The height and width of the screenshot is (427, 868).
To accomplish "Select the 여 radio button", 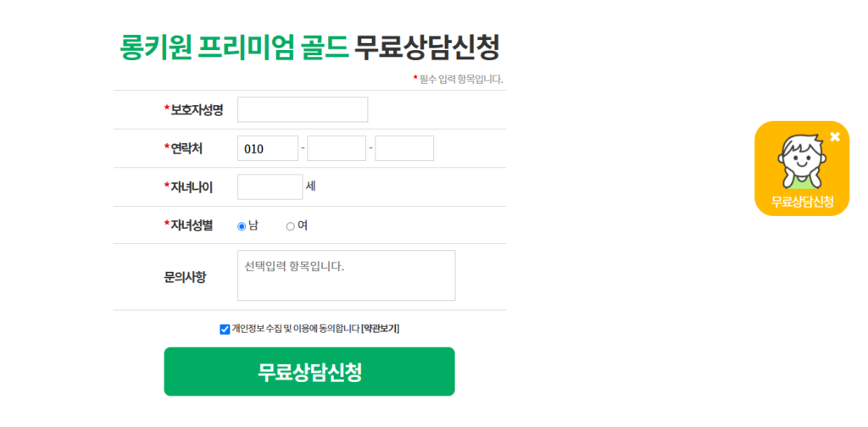I will 290,226.
